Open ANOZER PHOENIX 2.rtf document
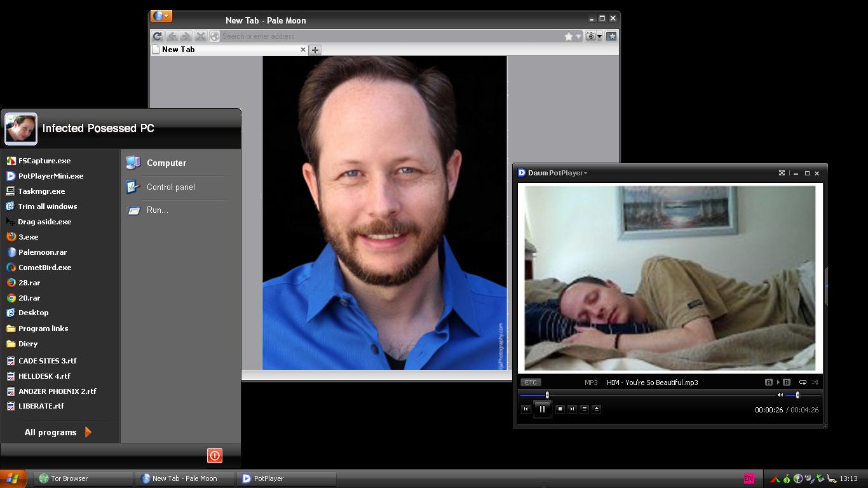This screenshot has height=488, width=868. click(61, 391)
